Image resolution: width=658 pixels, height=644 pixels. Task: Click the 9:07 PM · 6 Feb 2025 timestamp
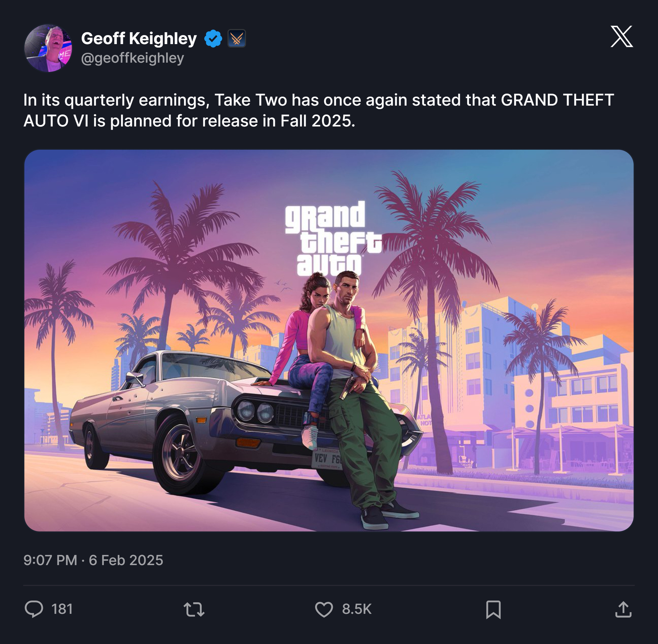tap(93, 560)
